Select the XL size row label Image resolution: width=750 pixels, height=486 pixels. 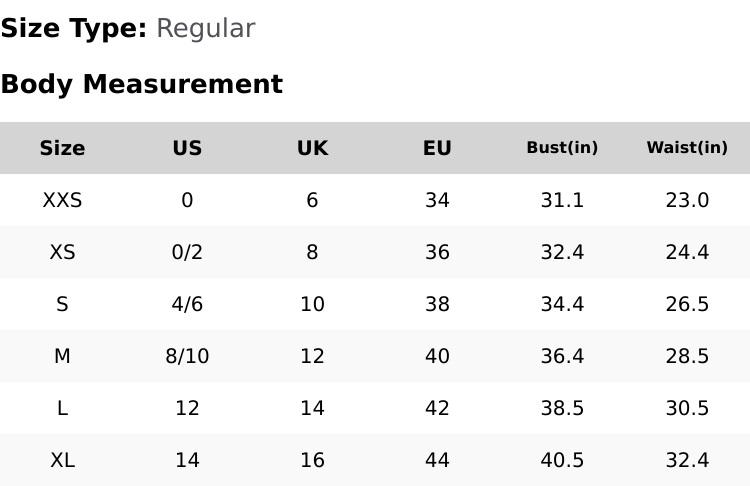[x=62, y=460]
